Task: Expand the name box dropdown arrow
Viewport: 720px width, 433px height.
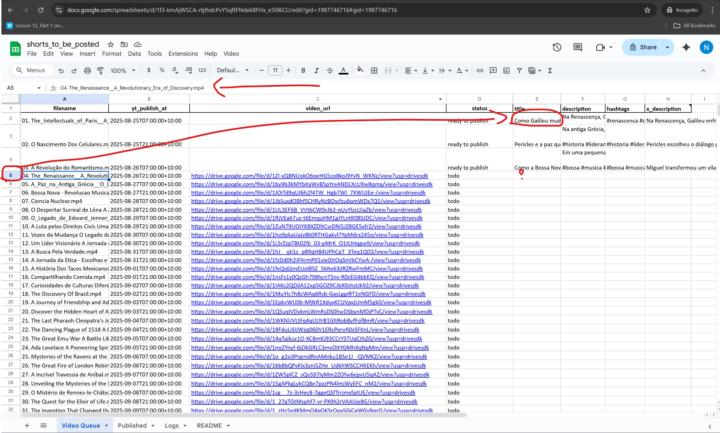Action: coord(39,88)
